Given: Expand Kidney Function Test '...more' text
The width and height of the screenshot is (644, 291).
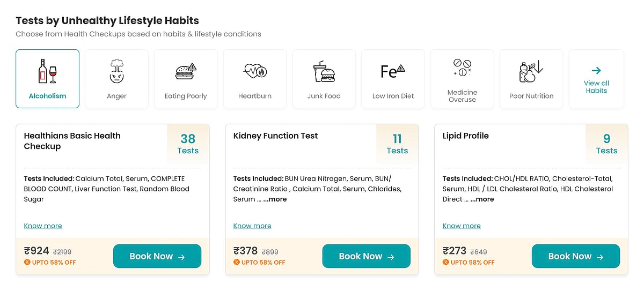Looking at the screenshot, I should coord(275,199).
